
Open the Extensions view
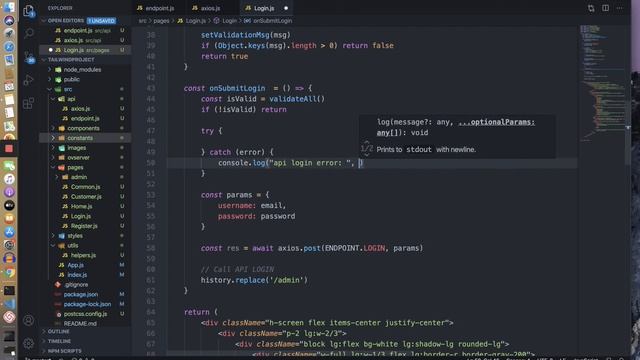point(29,103)
